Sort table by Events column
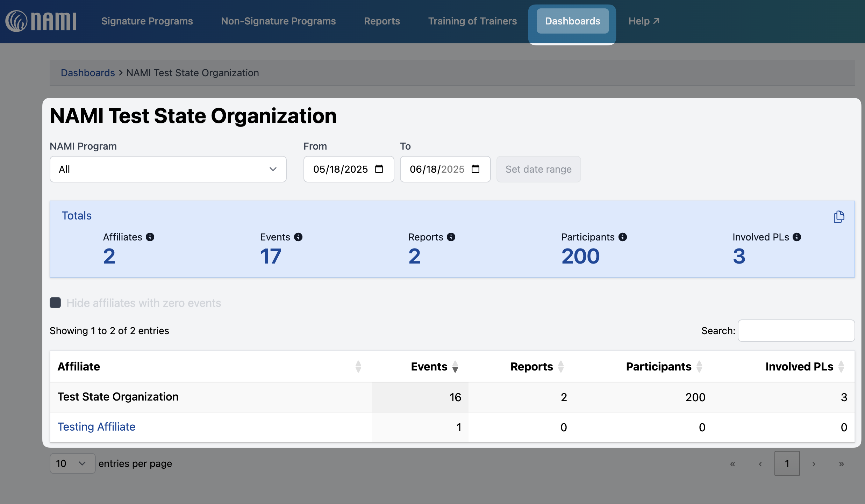The height and width of the screenshot is (504, 865). pos(455,366)
